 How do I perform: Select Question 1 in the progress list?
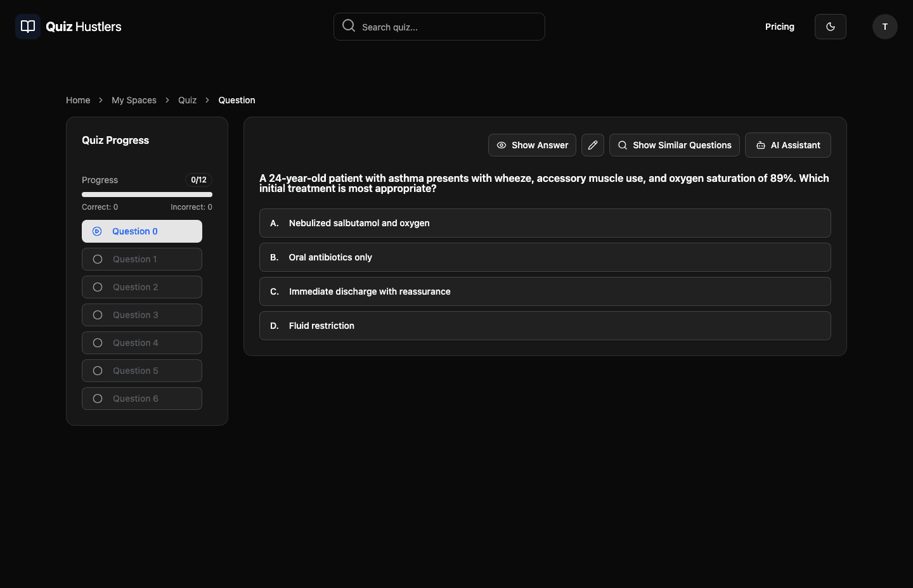(x=142, y=259)
